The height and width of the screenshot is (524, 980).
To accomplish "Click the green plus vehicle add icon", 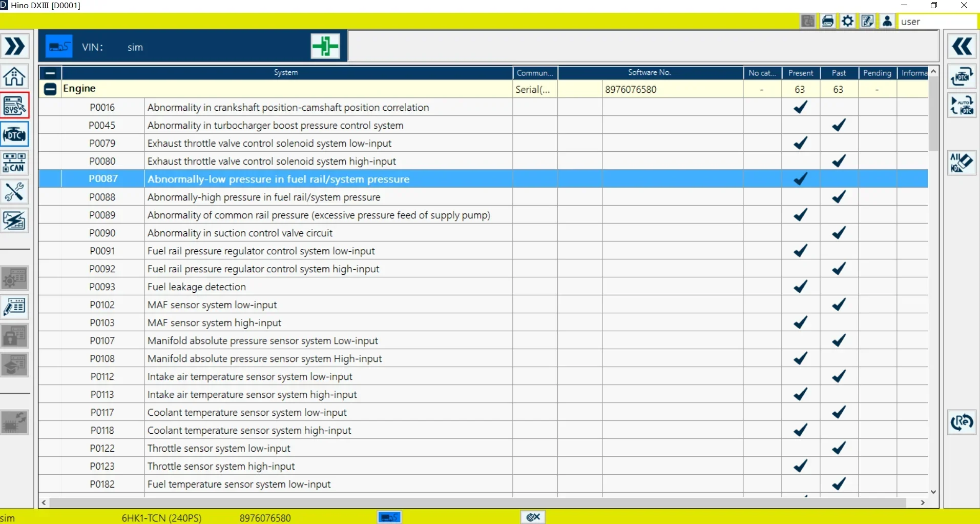I will (325, 47).
